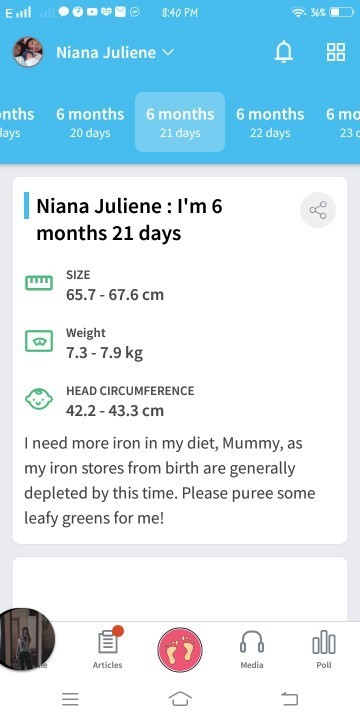
Task: Tap the baby face head circumference icon
Action: tap(39, 399)
